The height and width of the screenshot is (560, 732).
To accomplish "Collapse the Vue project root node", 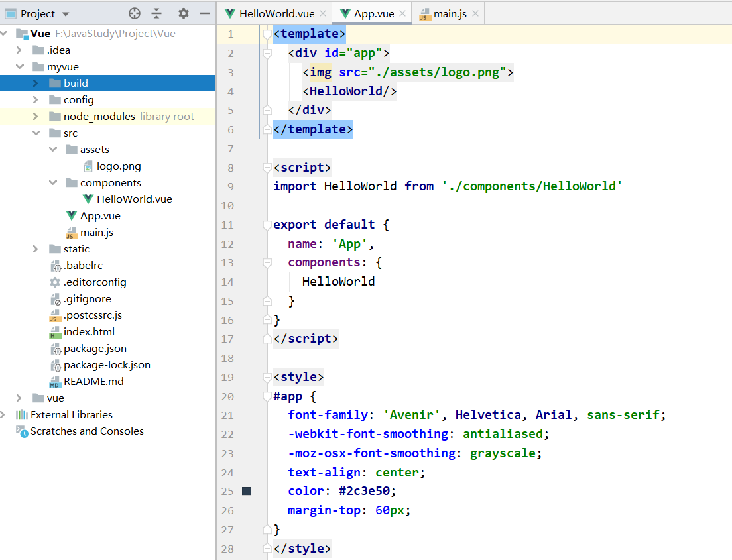I will (x=4, y=33).
